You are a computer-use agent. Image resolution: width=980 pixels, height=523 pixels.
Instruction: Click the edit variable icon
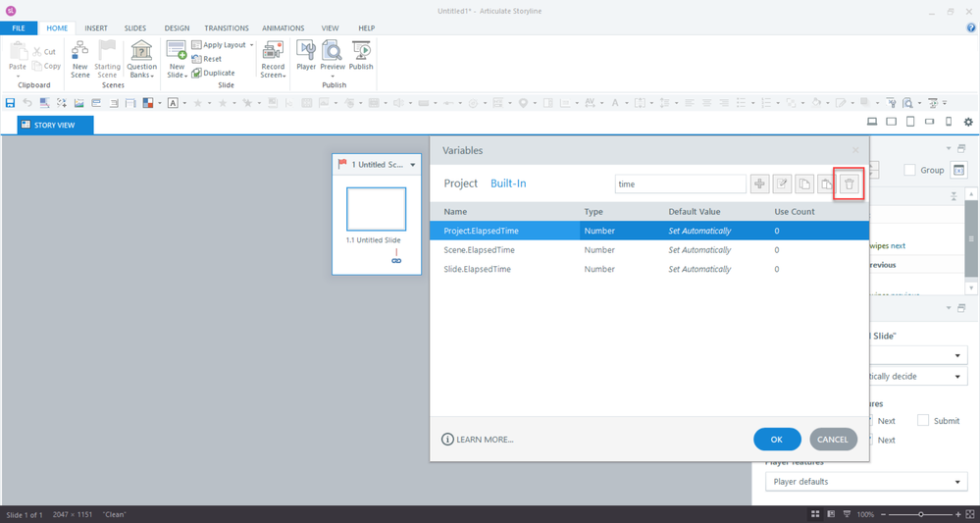click(x=782, y=183)
